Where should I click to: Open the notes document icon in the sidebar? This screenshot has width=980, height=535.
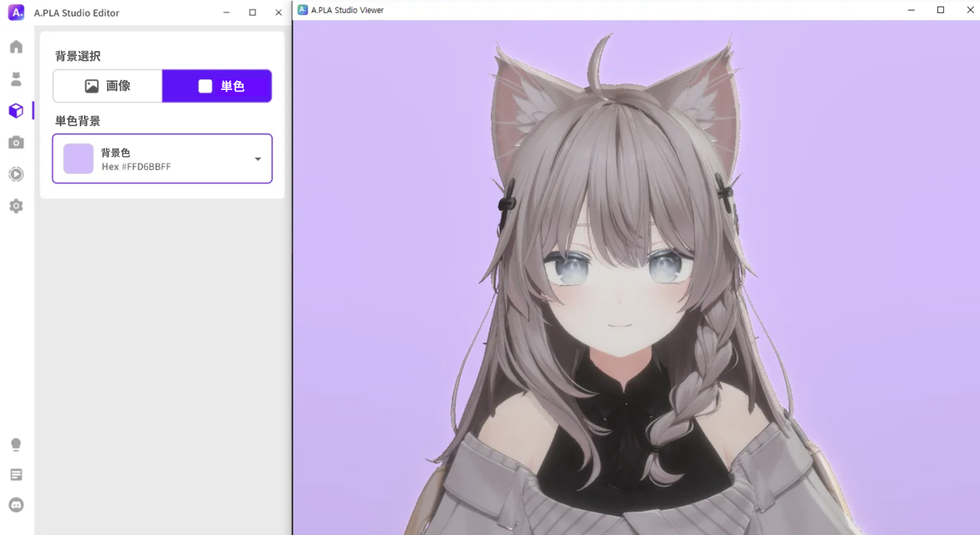[16, 475]
